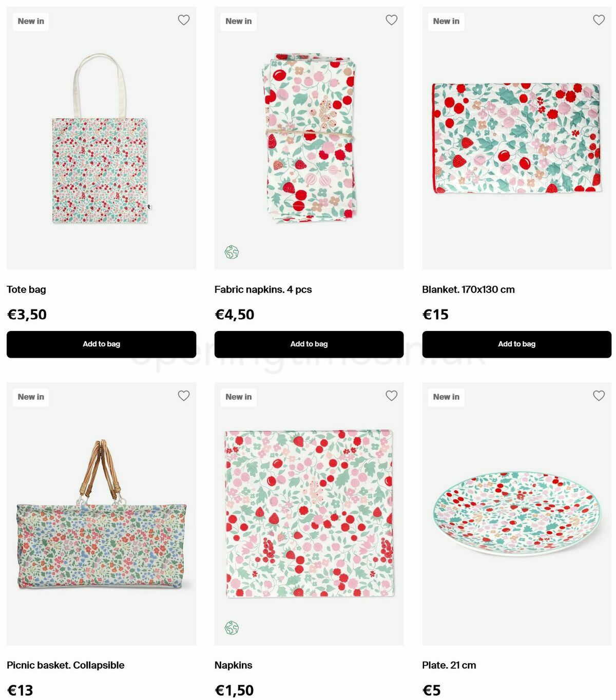
Task: View the Blanket product photo
Action: (516, 139)
